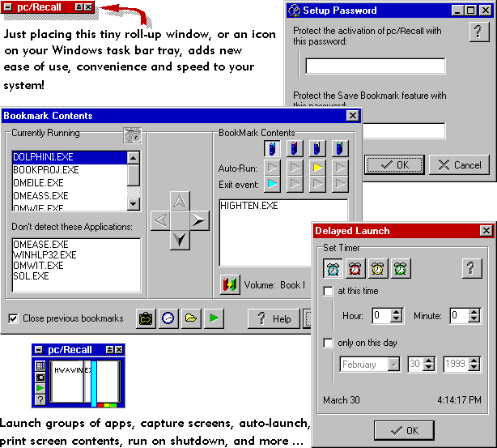Select the green alarm clock timer

[401, 268]
